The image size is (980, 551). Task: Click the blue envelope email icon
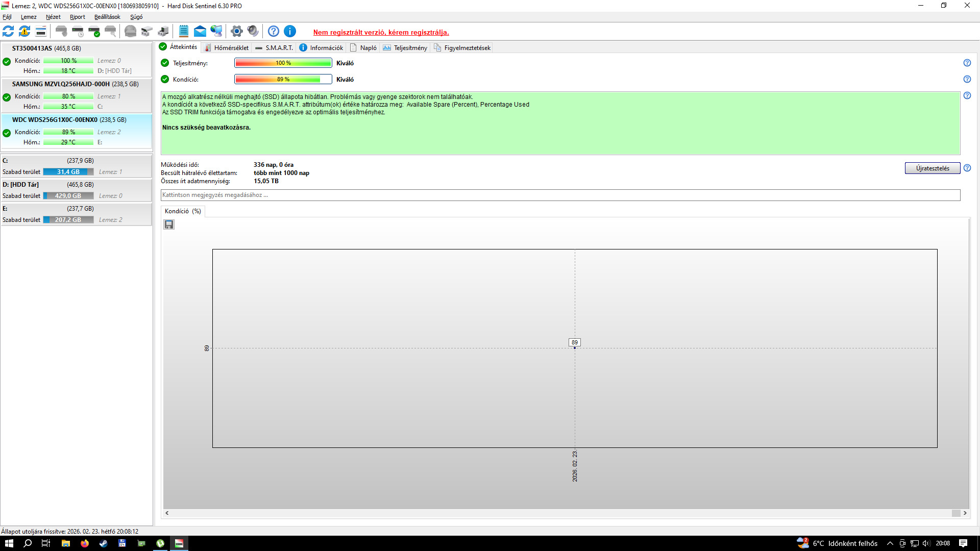[200, 31]
